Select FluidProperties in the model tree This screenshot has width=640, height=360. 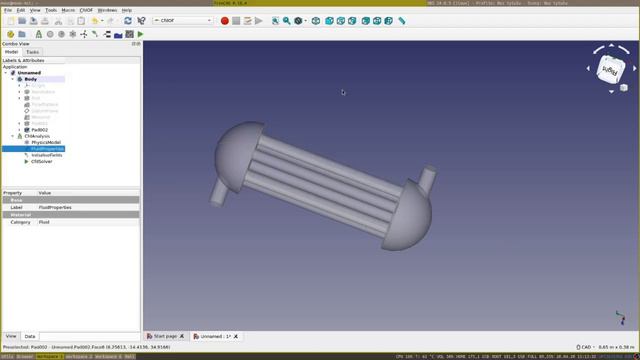click(x=47, y=149)
